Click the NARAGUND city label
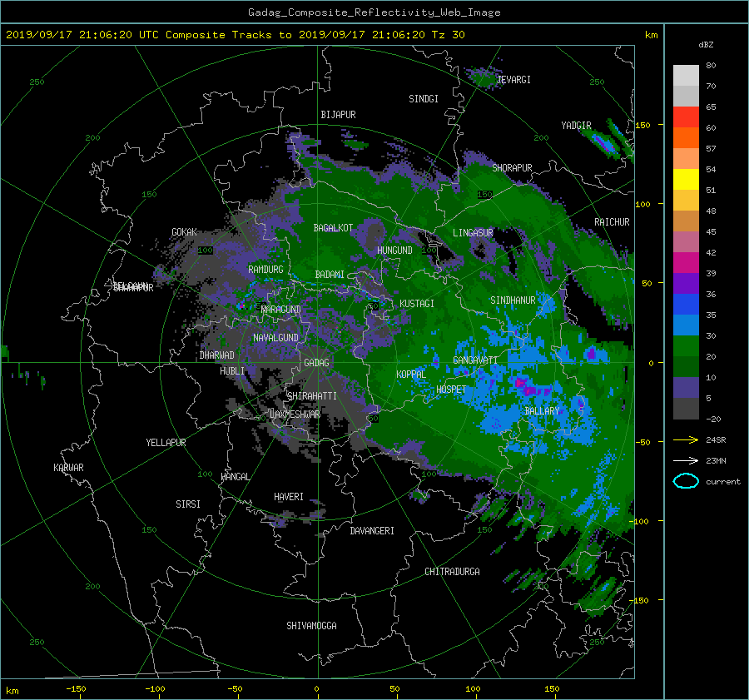This screenshot has height=700, width=749. coord(281,310)
